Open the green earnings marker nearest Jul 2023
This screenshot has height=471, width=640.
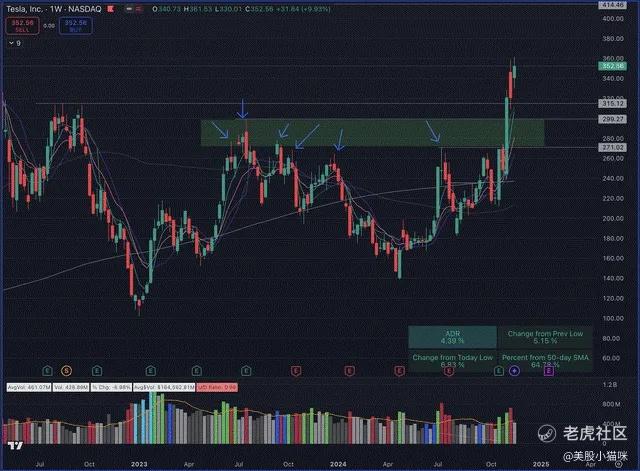pos(246,371)
